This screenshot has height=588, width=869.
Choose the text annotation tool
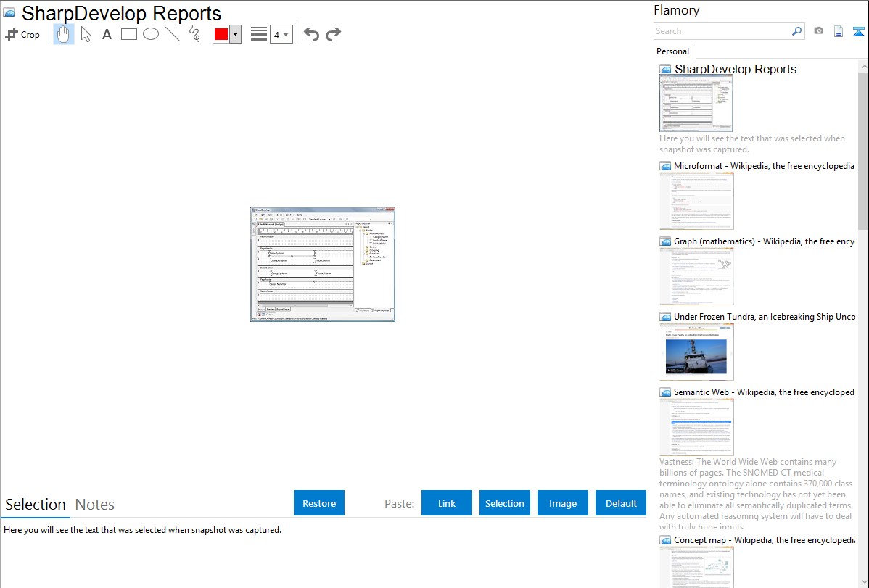107,34
